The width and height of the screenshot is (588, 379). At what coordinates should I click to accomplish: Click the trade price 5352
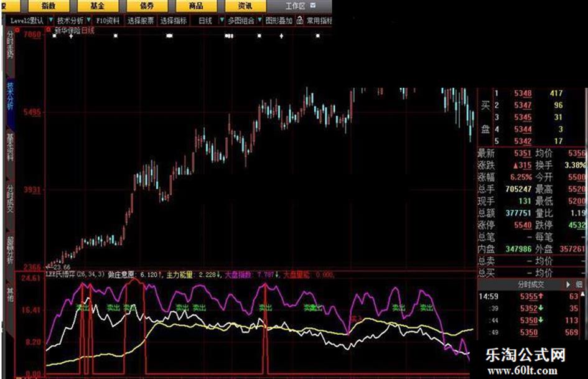pyautogui.click(x=529, y=309)
